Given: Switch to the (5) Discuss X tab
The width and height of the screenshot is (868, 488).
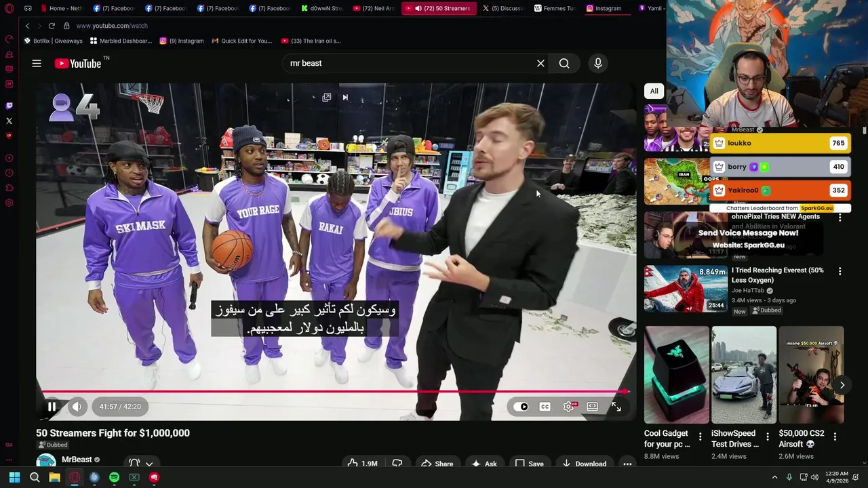Looking at the screenshot, I should [503, 8].
